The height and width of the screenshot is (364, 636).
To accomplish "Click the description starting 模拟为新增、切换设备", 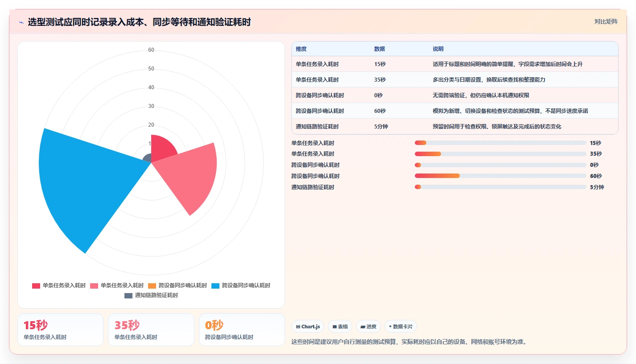I will pyautogui.click(x=510, y=111).
